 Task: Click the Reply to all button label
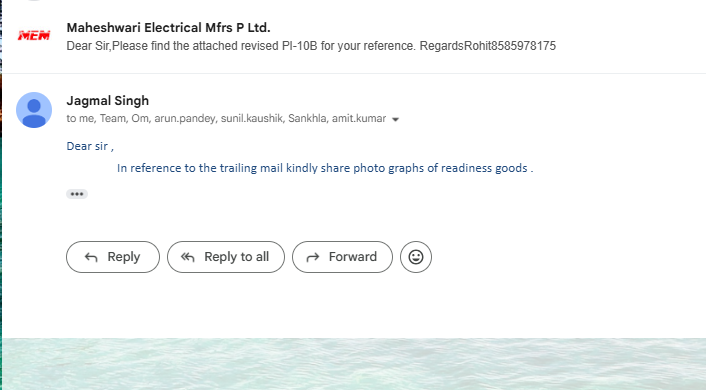pyautogui.click(x=236, y=257)
